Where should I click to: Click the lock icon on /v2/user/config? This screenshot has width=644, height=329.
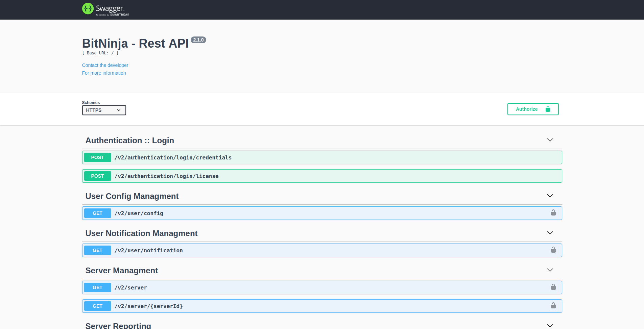(553, 212)
